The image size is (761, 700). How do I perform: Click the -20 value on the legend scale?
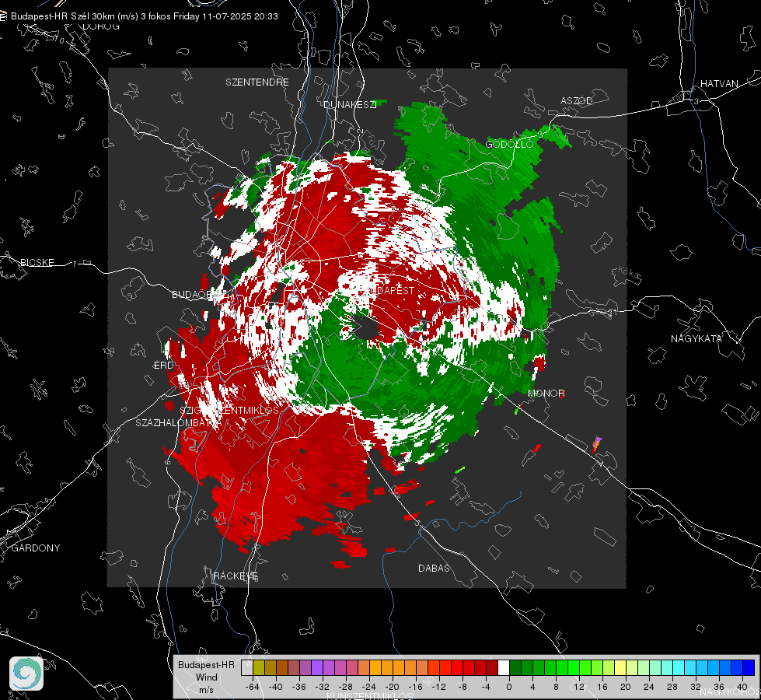click(392, 687)
